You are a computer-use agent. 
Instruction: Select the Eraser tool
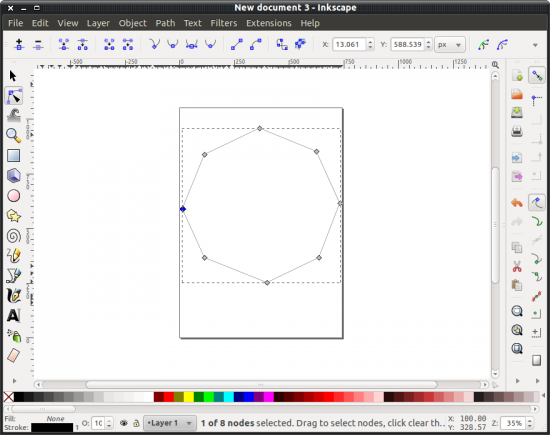(x=13, y=355)
